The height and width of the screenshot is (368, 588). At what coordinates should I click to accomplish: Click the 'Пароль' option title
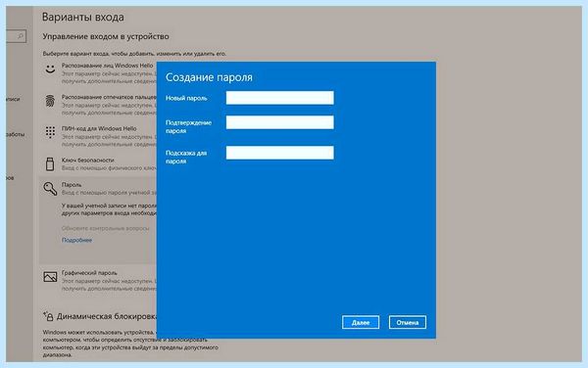click(x=72, y=185)
